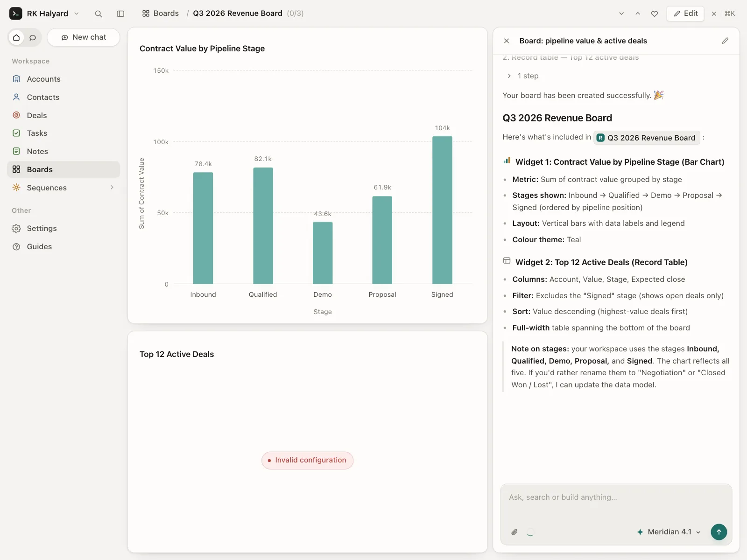Image resolution: width=747 pixels, height=560 pixels.
Task: Switch to the home view icon
Action: [16, 37]
